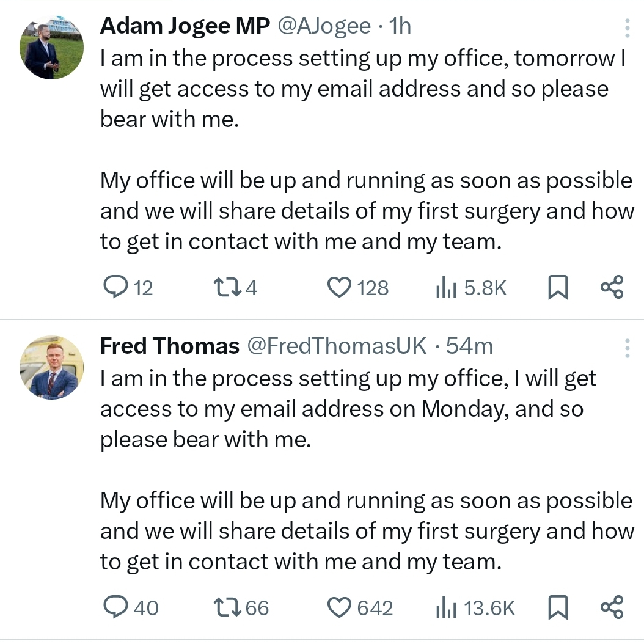Open the @AJogee handle link
644x644 pixels.
point(324,26)
